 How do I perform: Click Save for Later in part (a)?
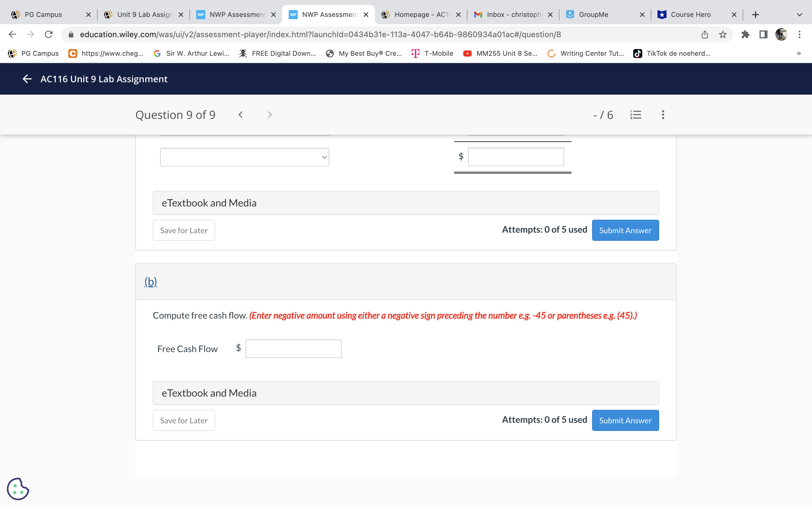(184, 230)
